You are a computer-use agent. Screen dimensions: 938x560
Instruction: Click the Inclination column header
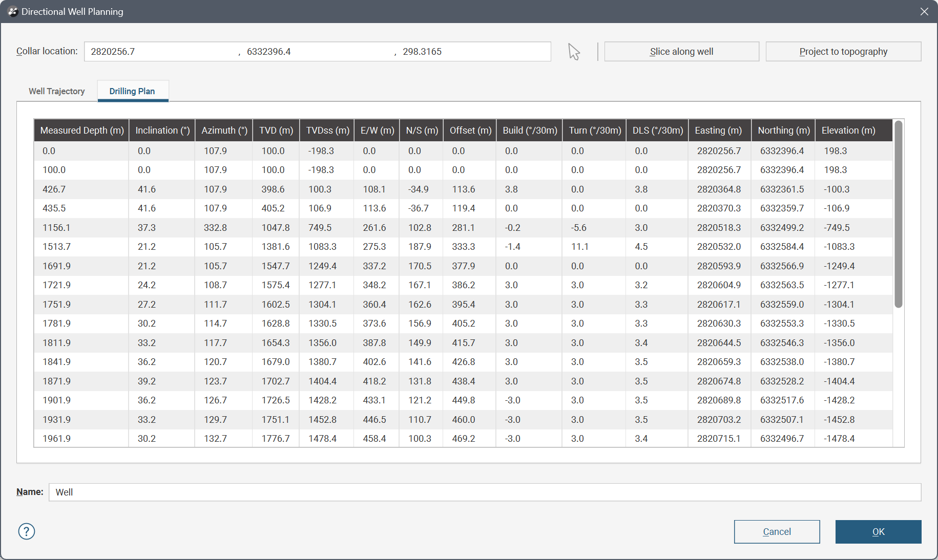pos(162,131)
